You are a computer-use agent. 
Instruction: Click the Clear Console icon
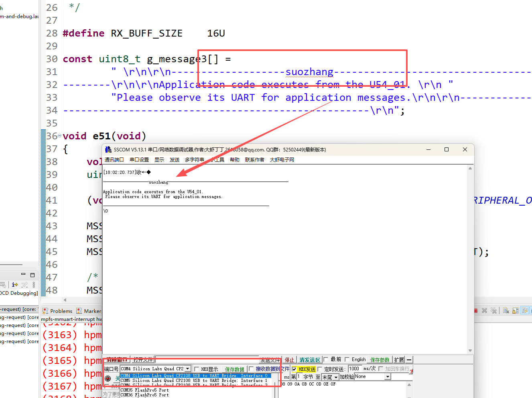[x=506, y=310]
